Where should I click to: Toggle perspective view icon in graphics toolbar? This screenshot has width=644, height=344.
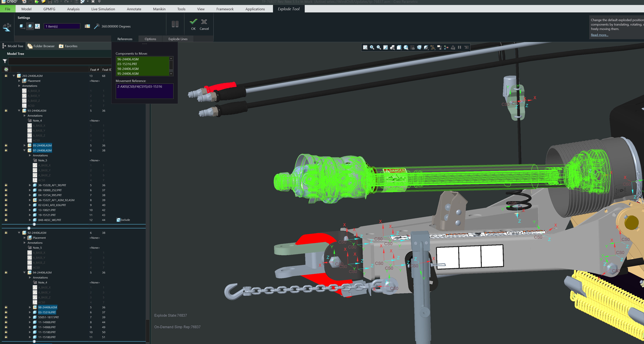pos(419,47)
